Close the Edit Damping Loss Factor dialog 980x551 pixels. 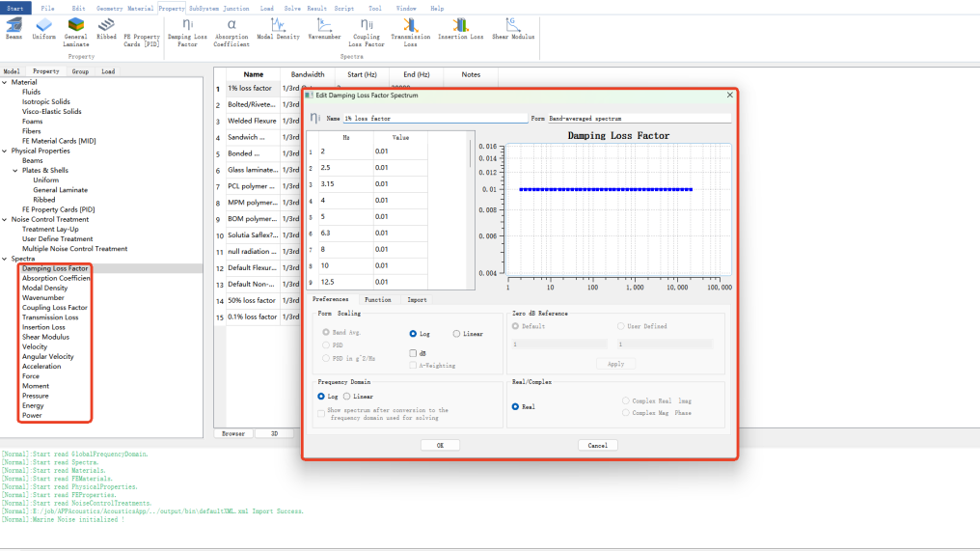click(729, 96)
